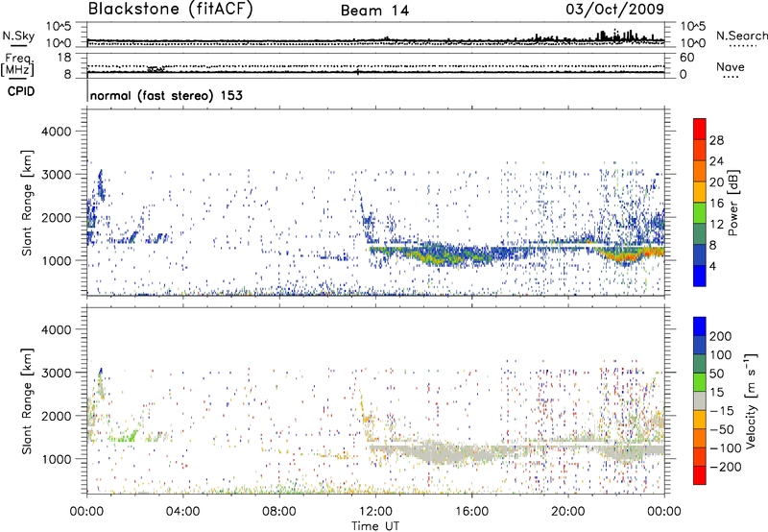The image size is (768, 532).
Task: Click the '-50' velocity colorbar tick label
Action: 723,429
